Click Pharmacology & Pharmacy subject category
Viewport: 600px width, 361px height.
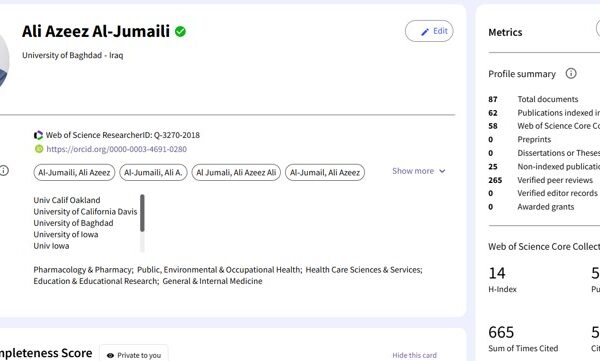(x=83, y=270)
